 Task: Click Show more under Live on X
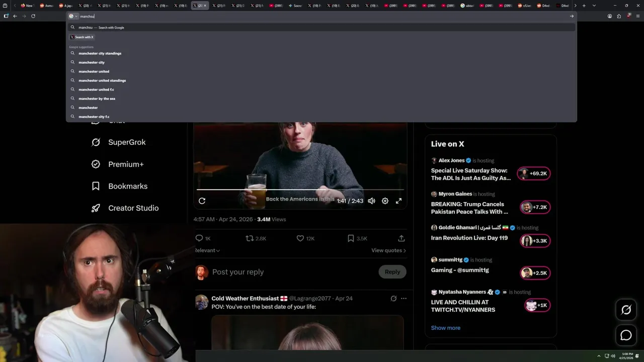(x=445, y=328)
